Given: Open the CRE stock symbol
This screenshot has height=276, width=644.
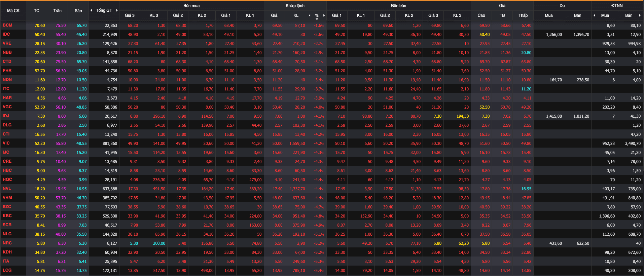Looking at the screenshot, I should pyautogui.click(x=7, y=161).
